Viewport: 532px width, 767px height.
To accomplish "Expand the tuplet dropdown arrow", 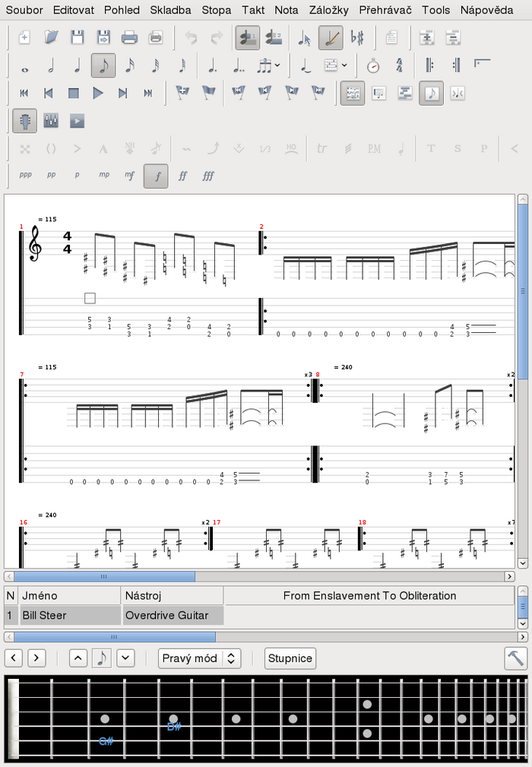I will (x=277, y=65).
